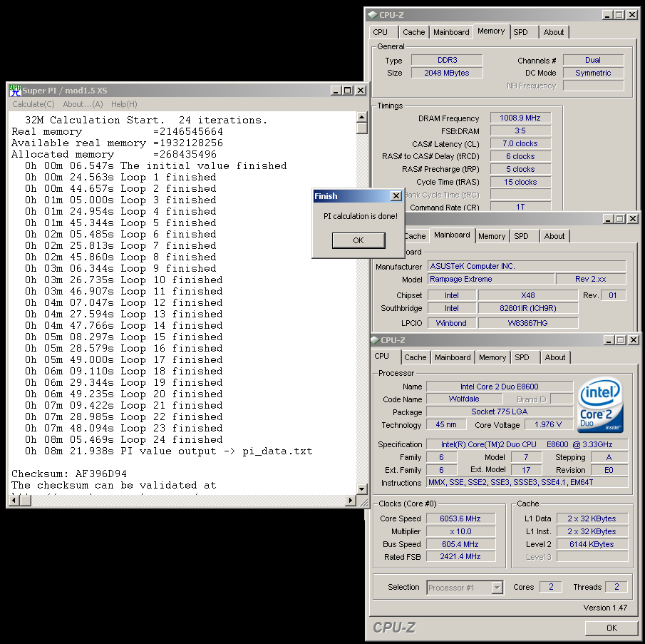
Task: Open the Help(H) menu in Super PI
Action: [124, 104]
